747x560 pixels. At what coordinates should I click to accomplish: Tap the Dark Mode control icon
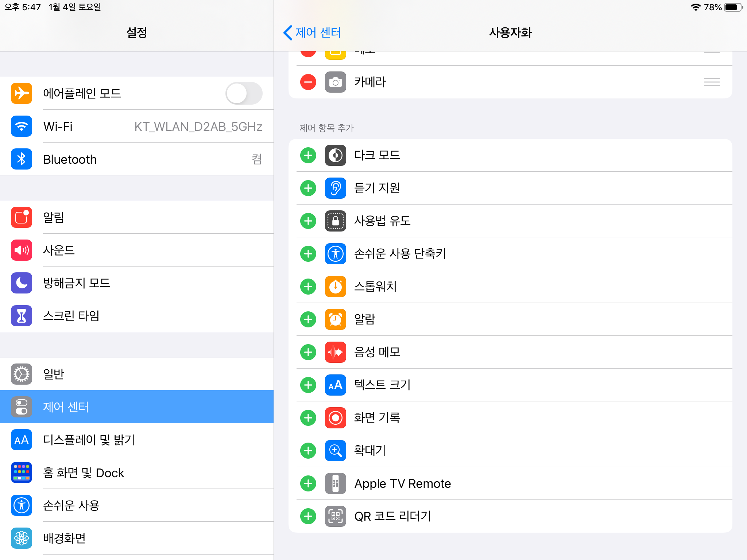335,155
